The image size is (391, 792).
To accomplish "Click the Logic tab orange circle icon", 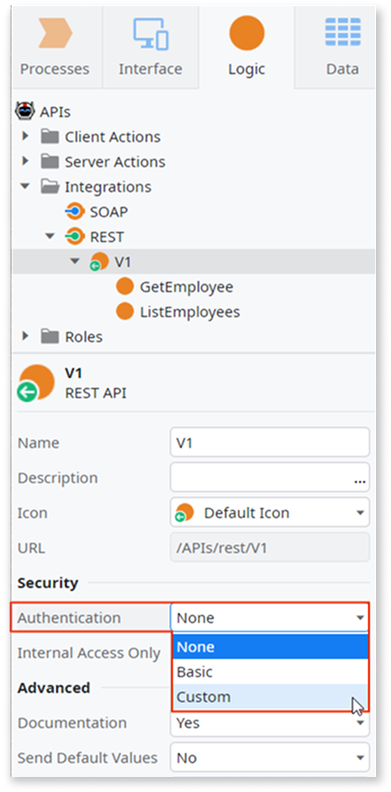I will [x=247, y=33].
